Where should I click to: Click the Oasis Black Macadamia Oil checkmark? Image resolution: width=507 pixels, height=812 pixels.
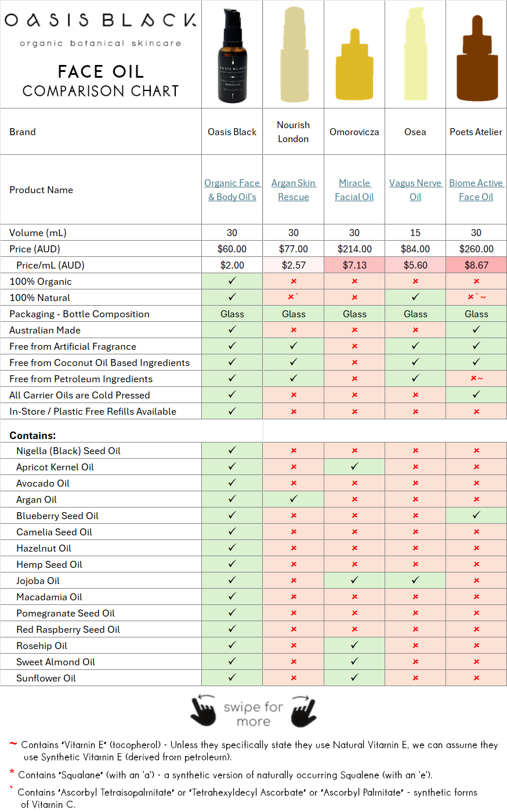(x=232, y=596)
